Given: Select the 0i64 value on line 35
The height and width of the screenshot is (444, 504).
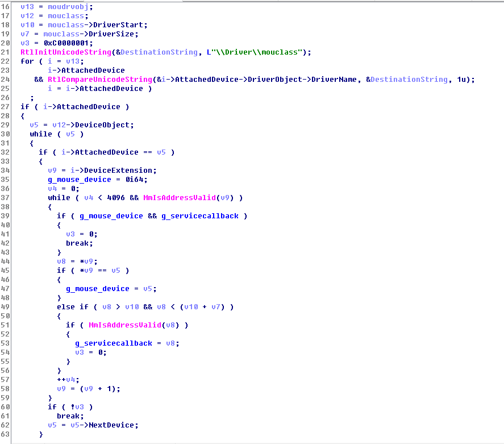Looking at the screenshot, I should click(134, 180).
